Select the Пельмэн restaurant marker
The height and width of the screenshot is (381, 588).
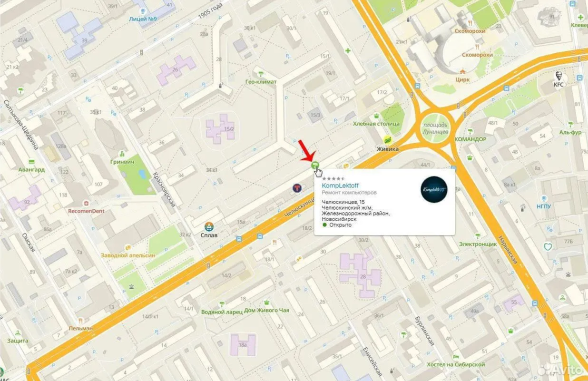tap(80, 321)
